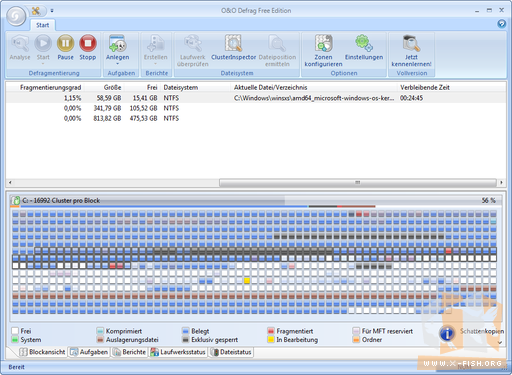Click the Komprimiert legend swatch
The height and width of the screenshot is (375, 512).
[x=100, y=331]
